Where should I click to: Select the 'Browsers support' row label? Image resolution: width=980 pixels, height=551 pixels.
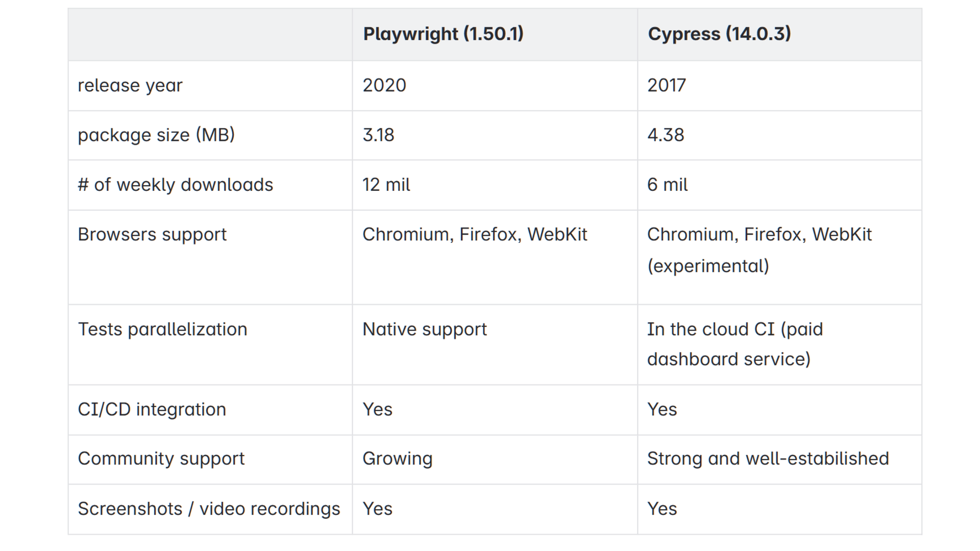click(x=152, y=235)
